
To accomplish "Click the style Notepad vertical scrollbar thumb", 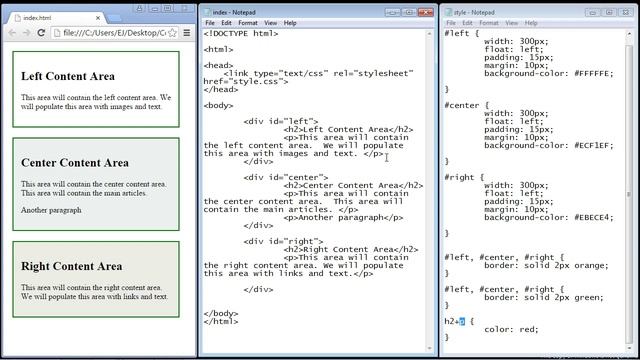I will (629, 194).
